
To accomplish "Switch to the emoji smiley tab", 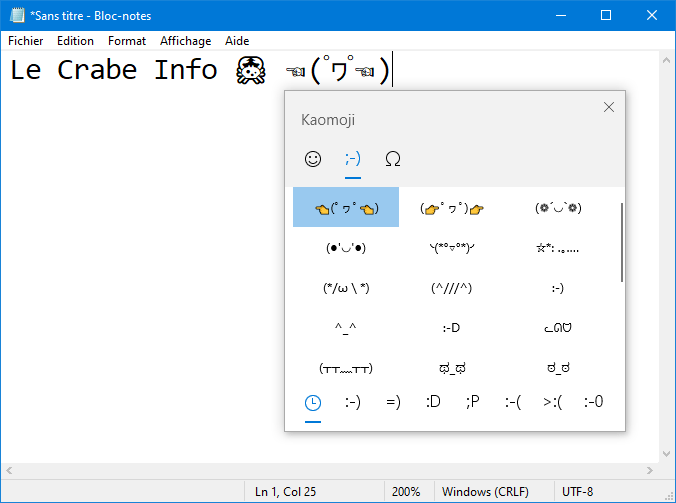I will pos(313,159).
